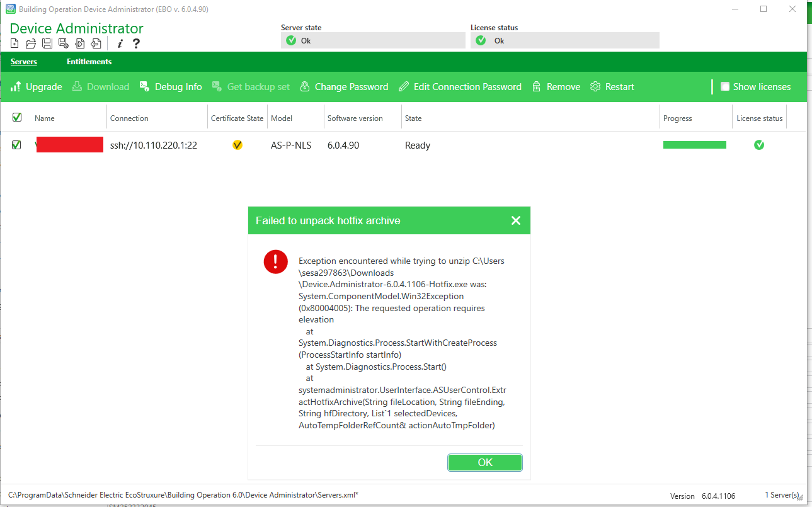
Task: Click the License status Ok field at the top
Action: tap(565, 40)
